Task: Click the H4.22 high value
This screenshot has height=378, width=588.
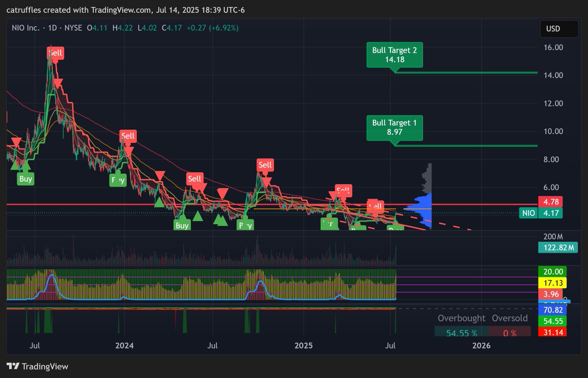Action: click(x=122, y=28)
